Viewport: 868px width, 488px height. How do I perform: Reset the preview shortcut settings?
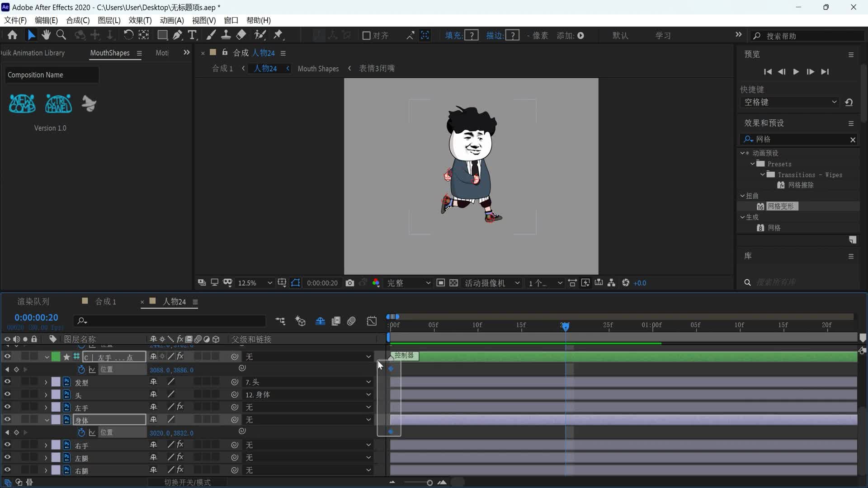tap(849, 102)
